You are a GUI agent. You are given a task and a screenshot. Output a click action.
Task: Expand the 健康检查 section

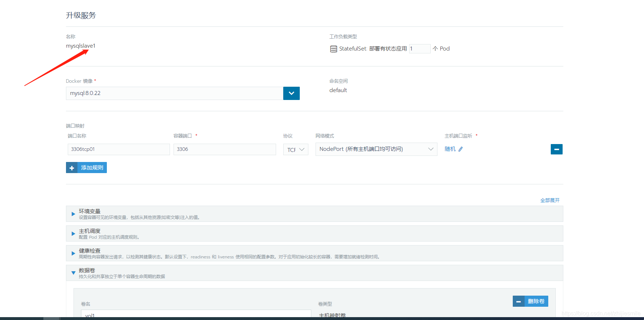pyautogui.click(x=314, y=253)
